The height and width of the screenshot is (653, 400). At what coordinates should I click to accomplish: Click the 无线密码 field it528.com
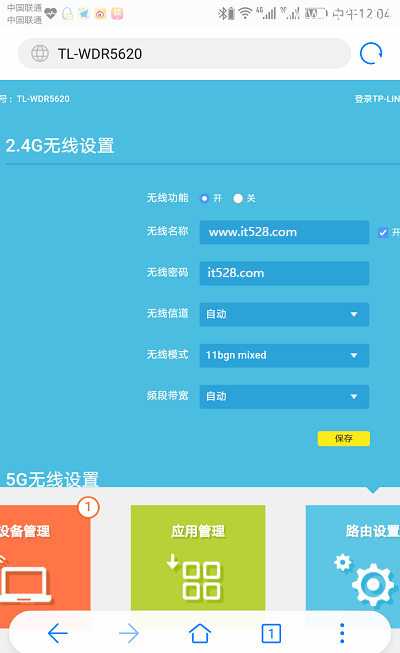[x=284, y=273]
